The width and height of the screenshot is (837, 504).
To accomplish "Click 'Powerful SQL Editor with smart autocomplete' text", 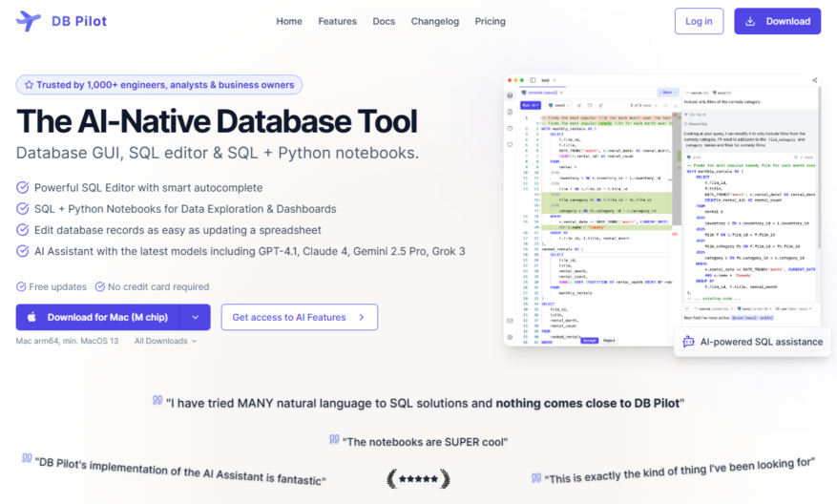I will (148, 188).
